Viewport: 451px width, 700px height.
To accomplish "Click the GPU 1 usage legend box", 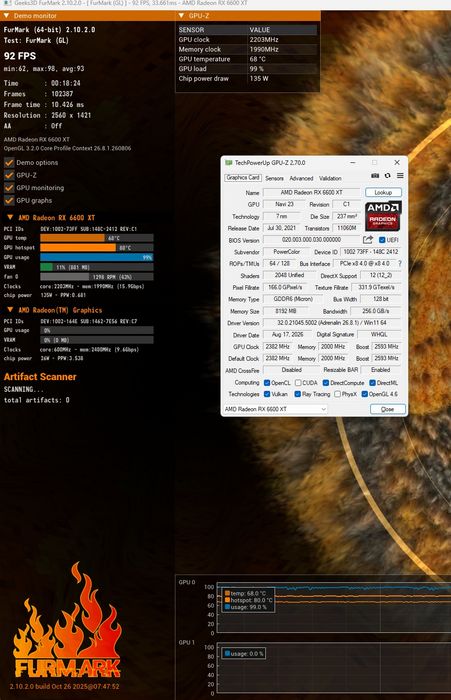I will click(x=244, y=654).
